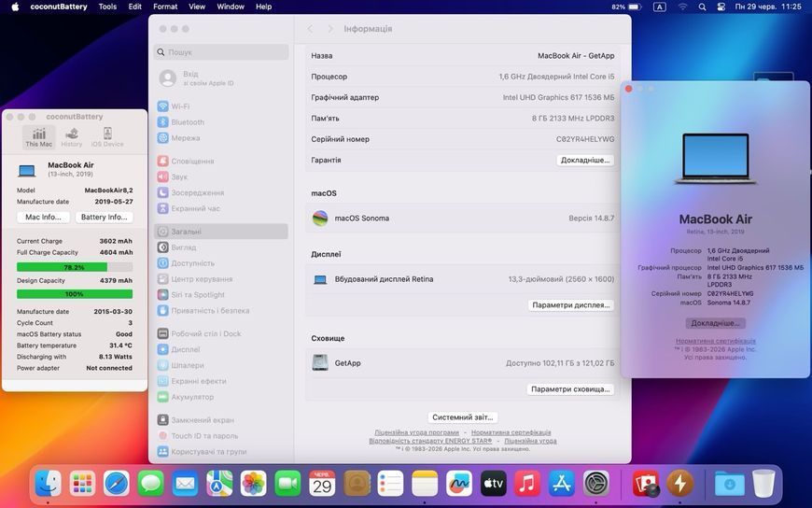Viewport: 812px width, 508px height.
Task: Open the Tools menu
Action: coord(107,7)
